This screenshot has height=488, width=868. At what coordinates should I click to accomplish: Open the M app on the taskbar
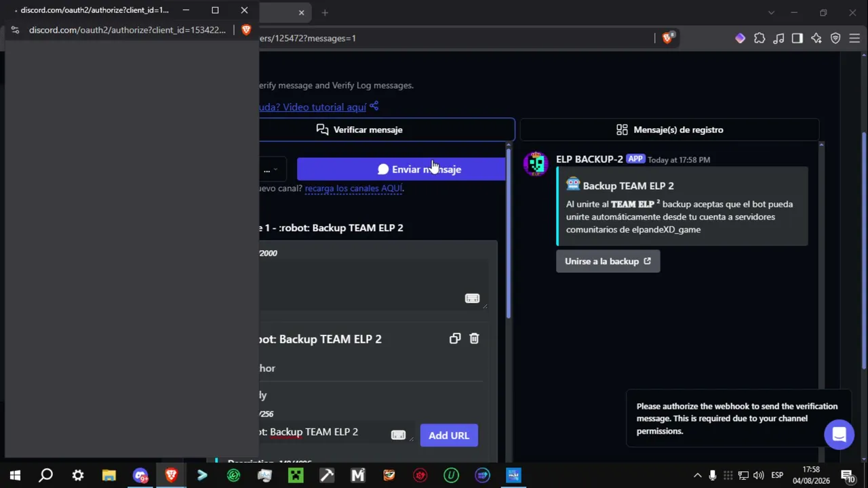358,475
